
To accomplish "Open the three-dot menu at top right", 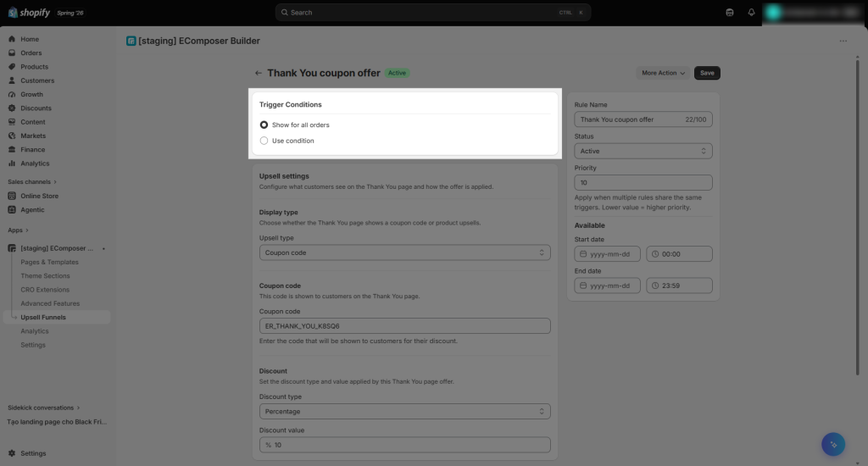I will tap(843, 41).
